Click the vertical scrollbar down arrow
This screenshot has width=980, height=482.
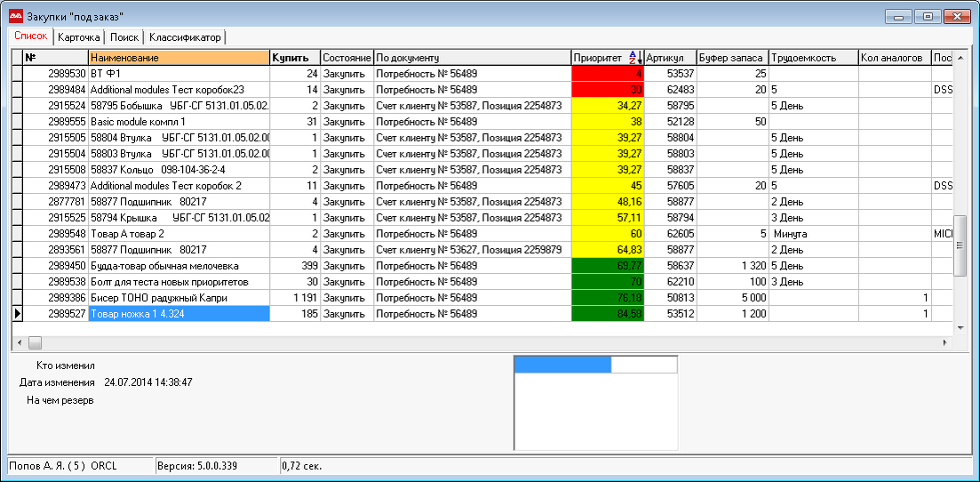click(x=960, y=328)
